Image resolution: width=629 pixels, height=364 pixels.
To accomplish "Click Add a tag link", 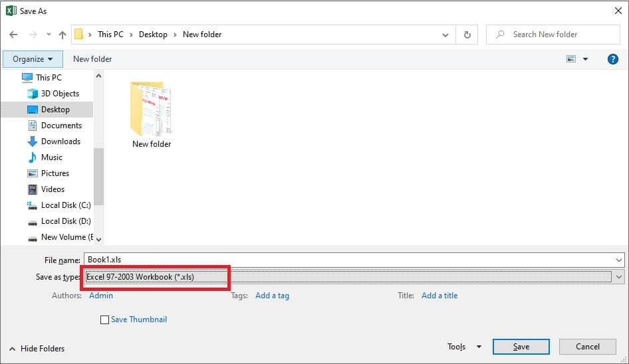I will point(272,296).
